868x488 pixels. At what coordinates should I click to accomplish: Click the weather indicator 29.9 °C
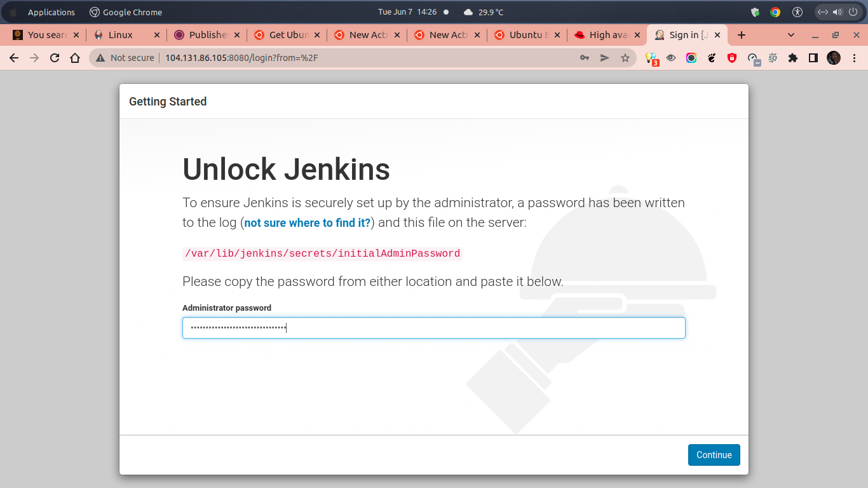tap(484, 12)
